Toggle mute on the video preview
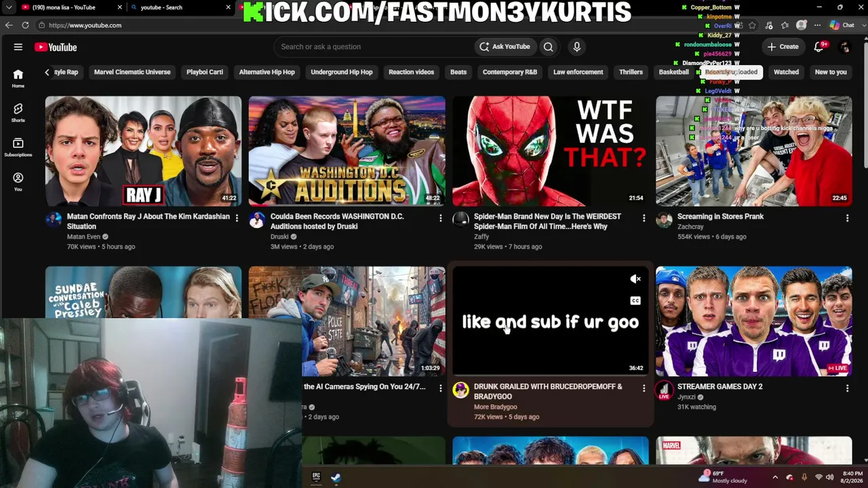 point(635,279)
